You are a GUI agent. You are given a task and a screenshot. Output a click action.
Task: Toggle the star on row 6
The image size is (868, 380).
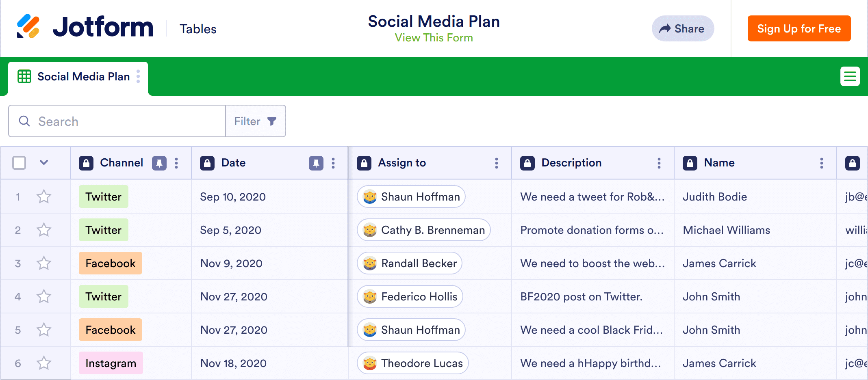(x=44, y=363)
